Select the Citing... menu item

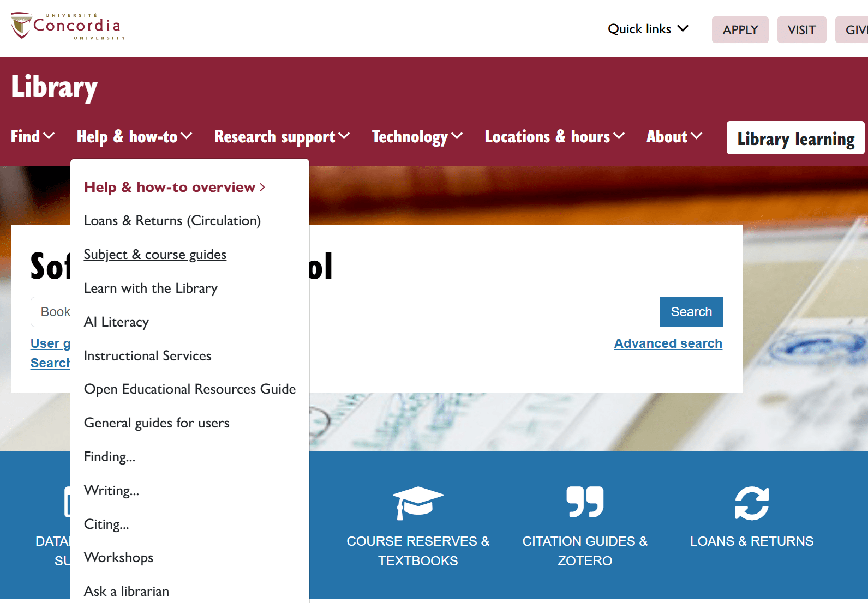coord(106,524)
